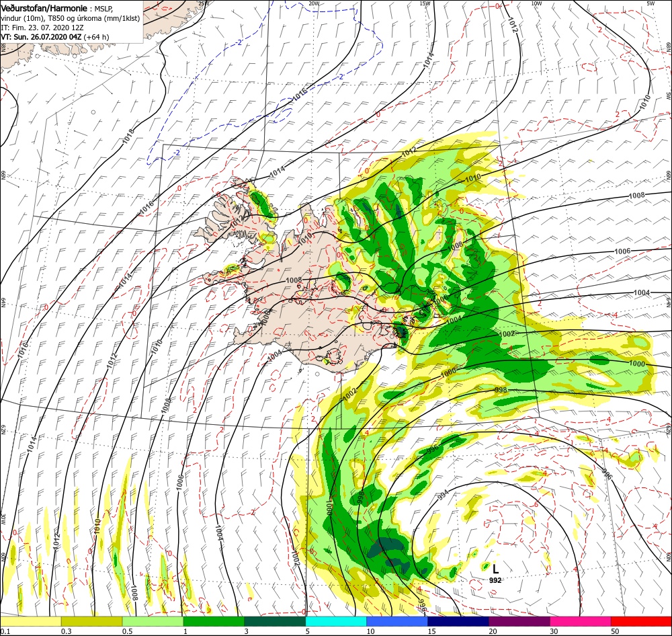Click the Veðurstofan/Harmonie title
This screenshot has height=636, width=672.
click(x=44, y=8)
